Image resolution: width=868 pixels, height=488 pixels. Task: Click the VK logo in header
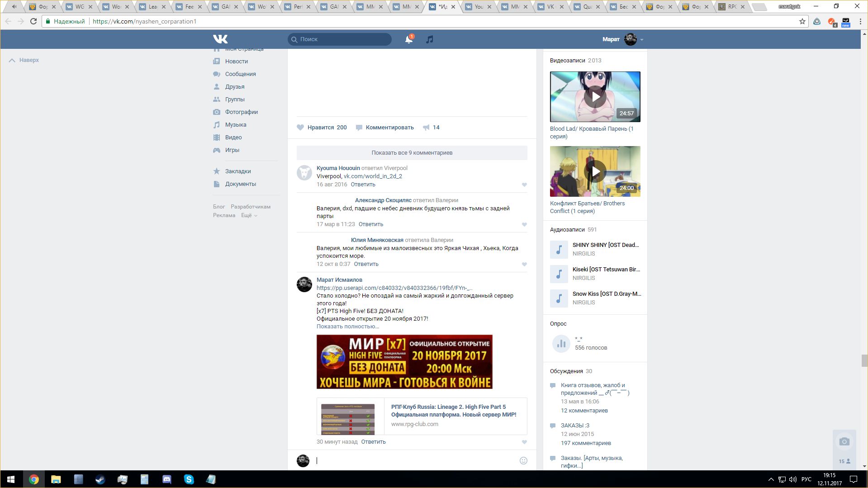pos(220,39)
